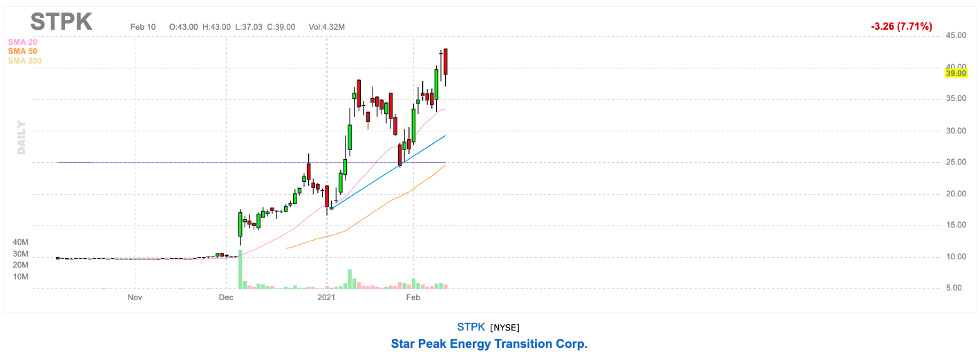Open the STPK ticker link below chart
This screenshot has width=980, height=352.
(471, 327)
